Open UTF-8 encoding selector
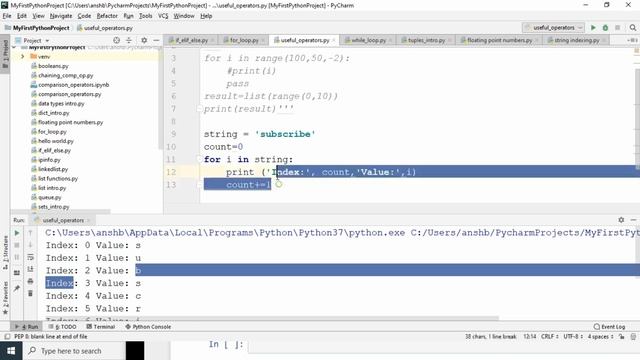Screen dimensions: 640x360 pos(573,337)
